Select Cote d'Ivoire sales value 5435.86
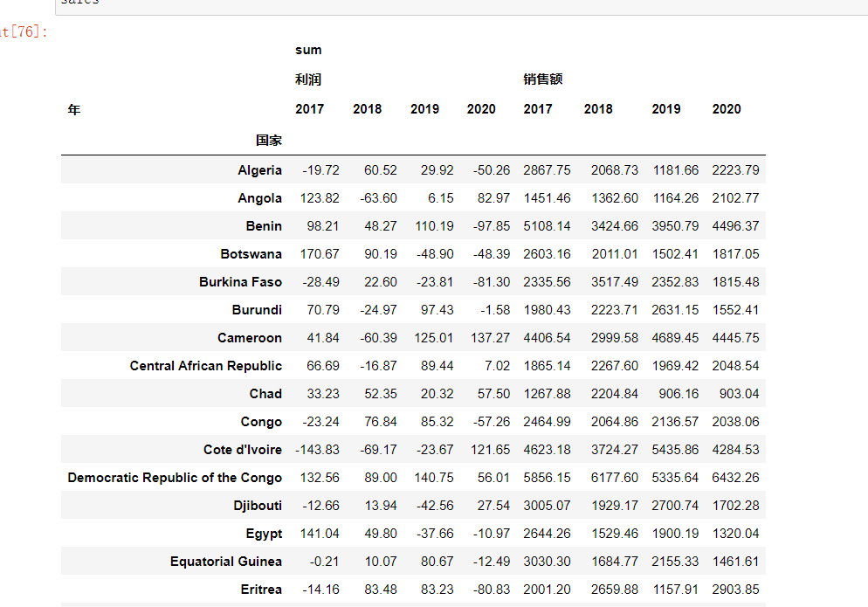This screenshot has height=607, width=868. click(675, 450)
